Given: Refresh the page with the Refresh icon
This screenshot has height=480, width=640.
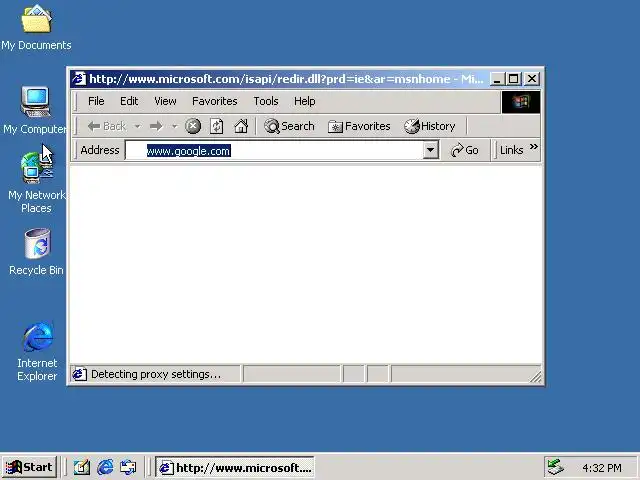Looking at the screenshot, I should click(x=217, y=126).
